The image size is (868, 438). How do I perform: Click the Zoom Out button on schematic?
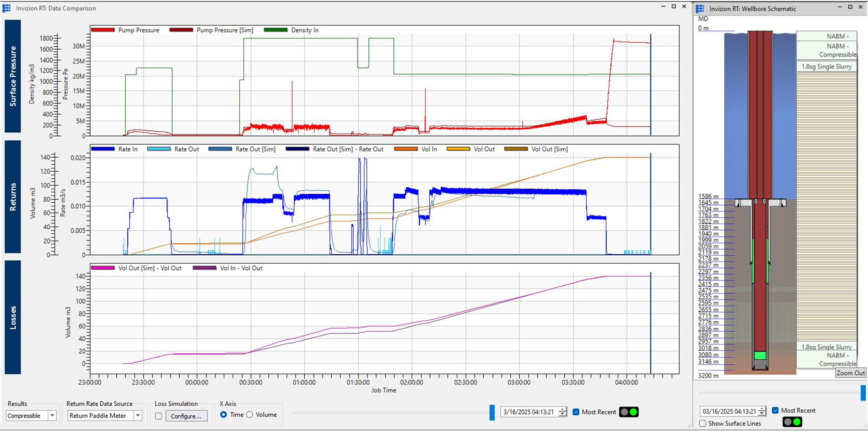point(851,373)
